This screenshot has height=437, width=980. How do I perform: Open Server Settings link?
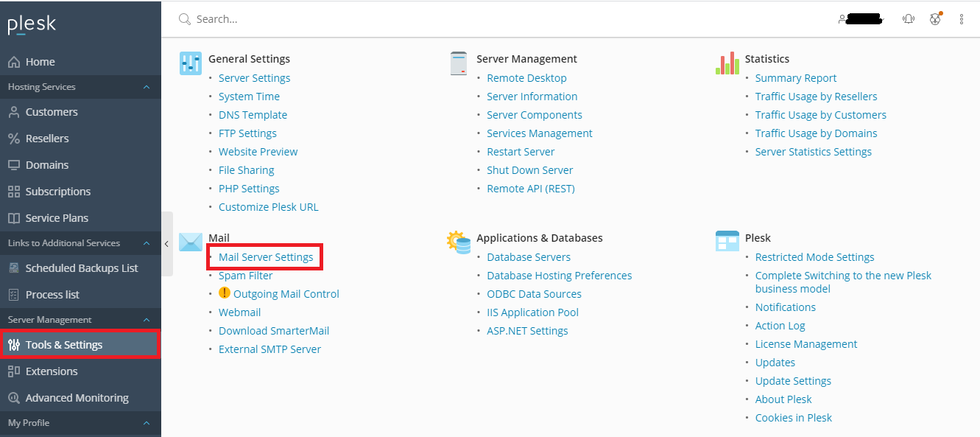(254, 78)
